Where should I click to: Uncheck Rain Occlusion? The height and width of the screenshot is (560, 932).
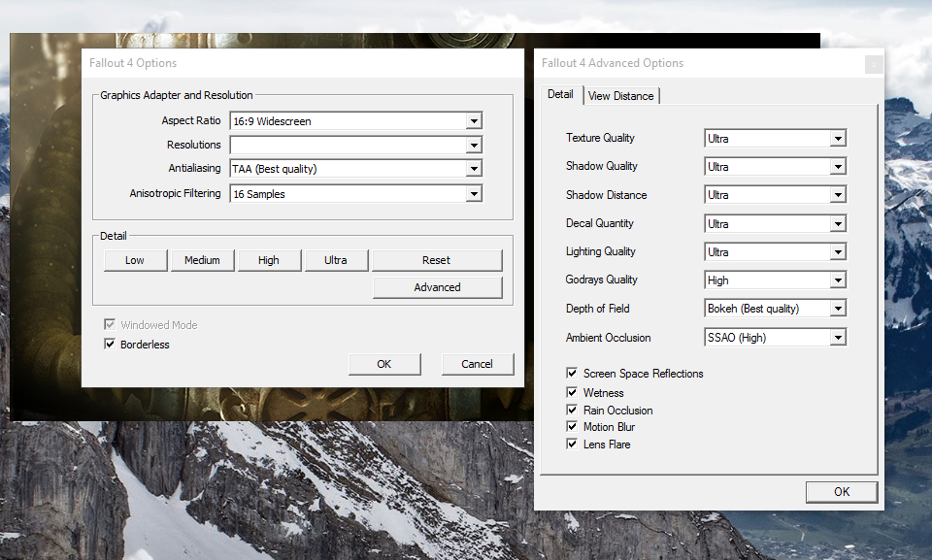tap(572, 411)
